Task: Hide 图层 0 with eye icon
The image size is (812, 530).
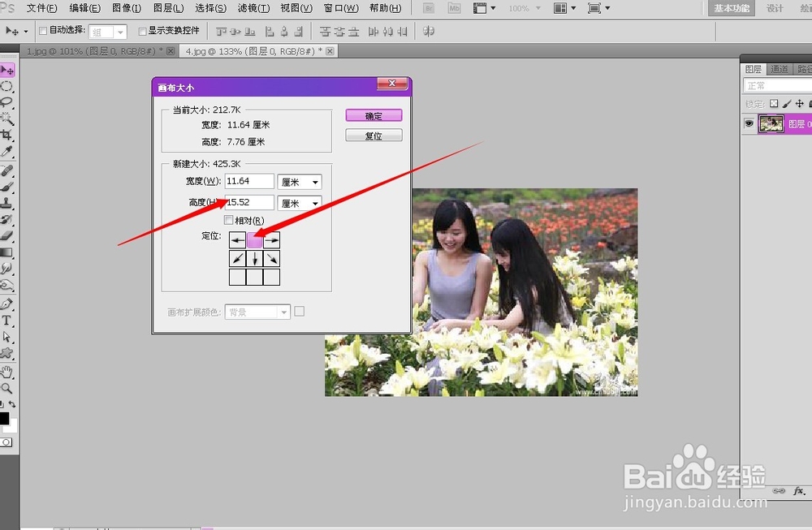Action: (x=749, y=123)
